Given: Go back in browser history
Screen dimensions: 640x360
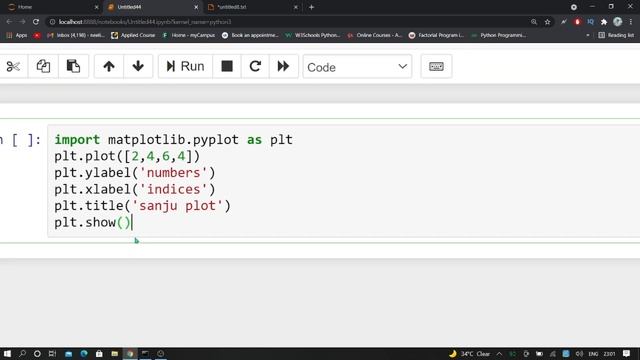Looking at the screenshot, I should [9, 22].
